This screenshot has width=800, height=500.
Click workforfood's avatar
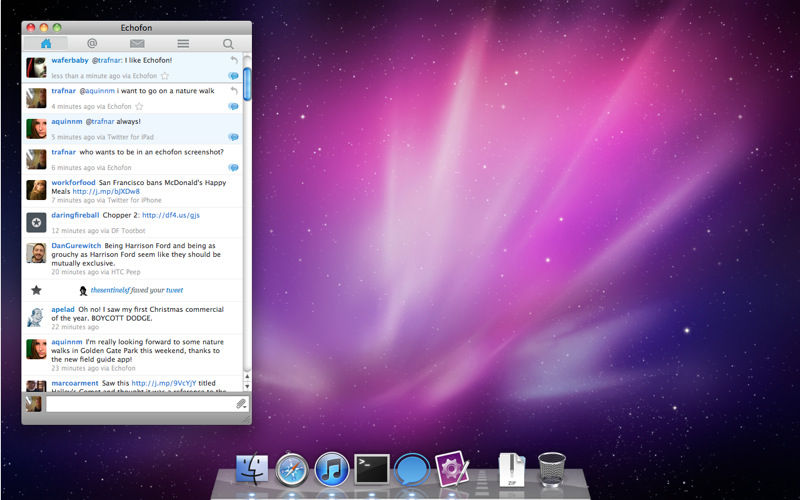[x=36, y=190]
